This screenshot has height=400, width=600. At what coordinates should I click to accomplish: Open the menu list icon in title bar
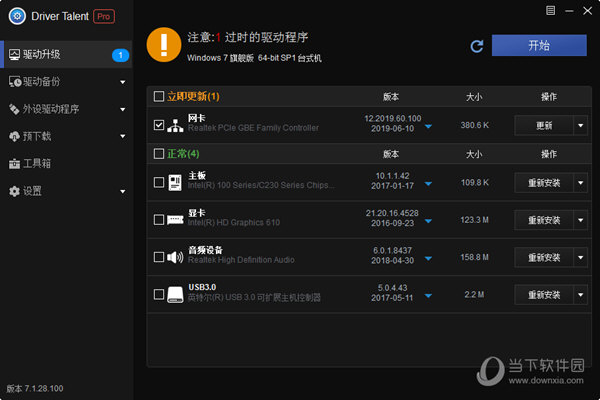550,10
